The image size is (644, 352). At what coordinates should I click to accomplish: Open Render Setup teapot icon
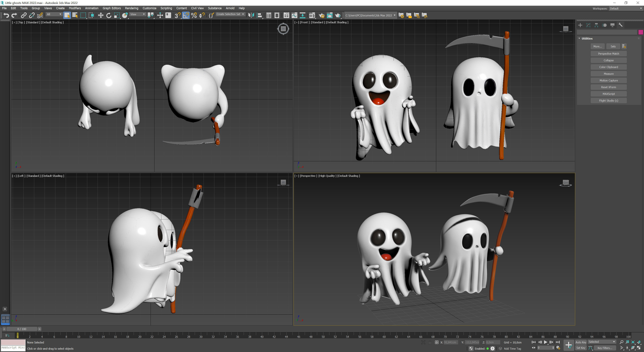click(321, 15)
